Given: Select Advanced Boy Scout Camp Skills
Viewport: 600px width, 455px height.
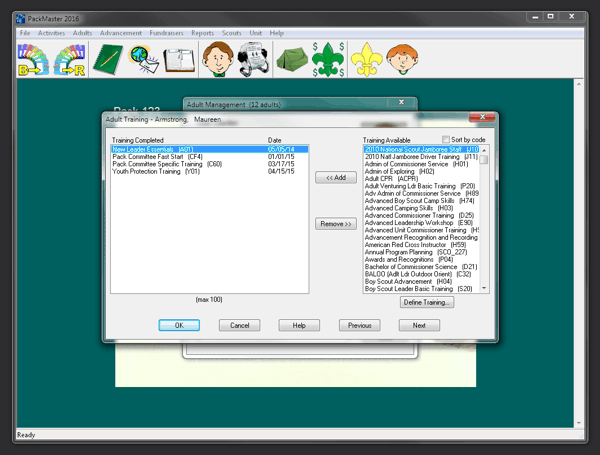Looking at the screenshot, I should pos(421,201).
